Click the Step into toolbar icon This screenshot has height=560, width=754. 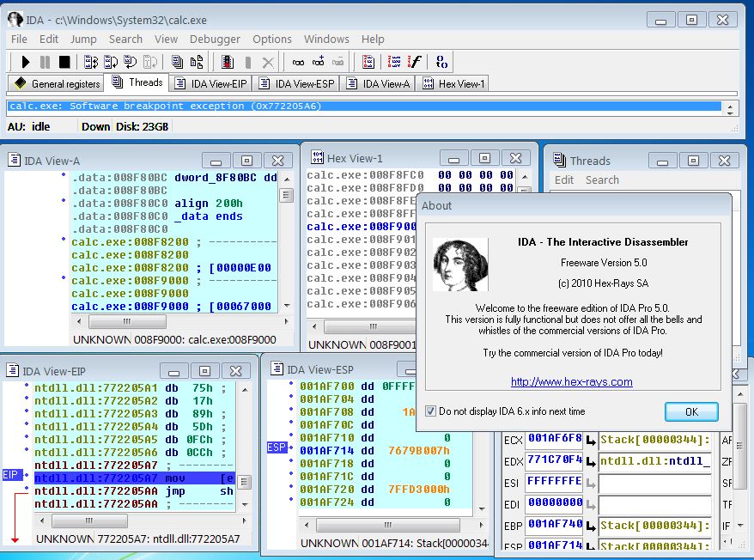(91, 62)
